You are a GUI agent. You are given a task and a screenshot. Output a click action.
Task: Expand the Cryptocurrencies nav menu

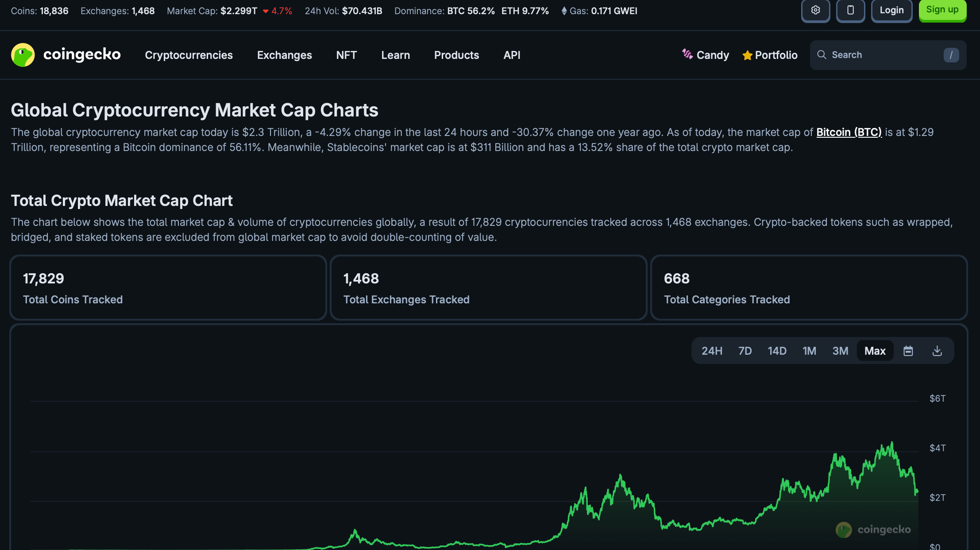tap(189, 55)
